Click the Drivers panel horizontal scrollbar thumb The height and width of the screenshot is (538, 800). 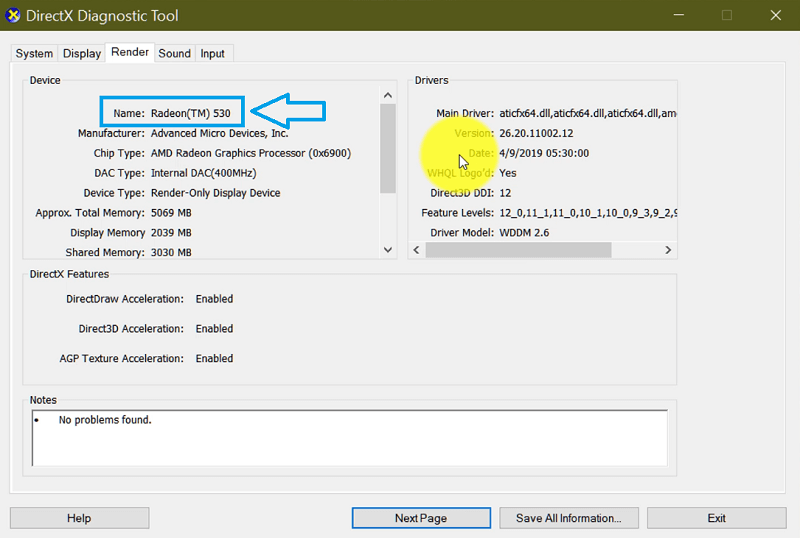(x=518, y=250)
